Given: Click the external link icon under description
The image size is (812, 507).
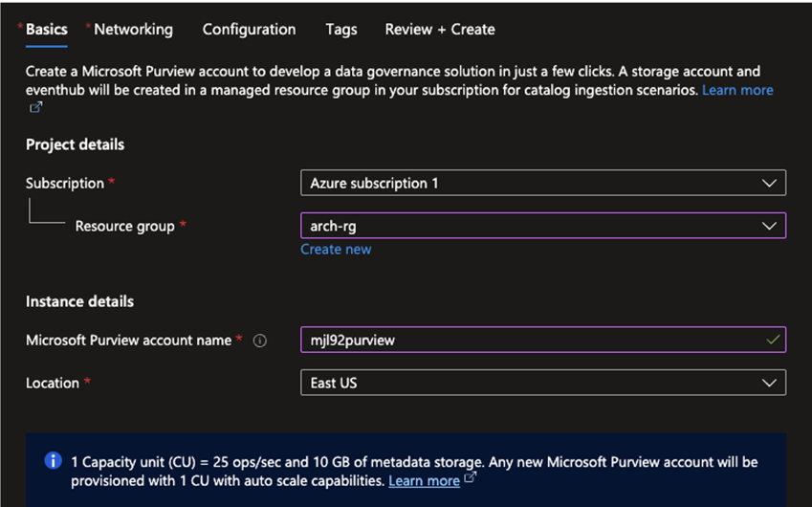Looking at the screenshot, I should click(35, 107).
